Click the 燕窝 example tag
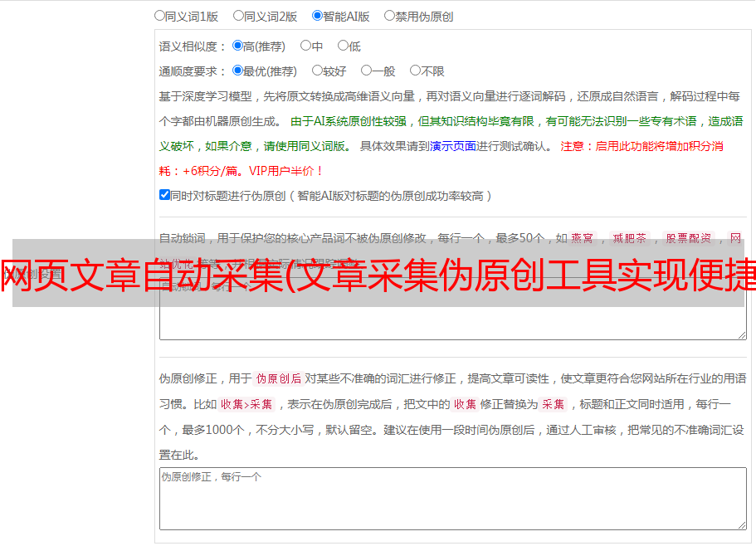The width and height of the screenshot is (756, 546). coord(582,238)
